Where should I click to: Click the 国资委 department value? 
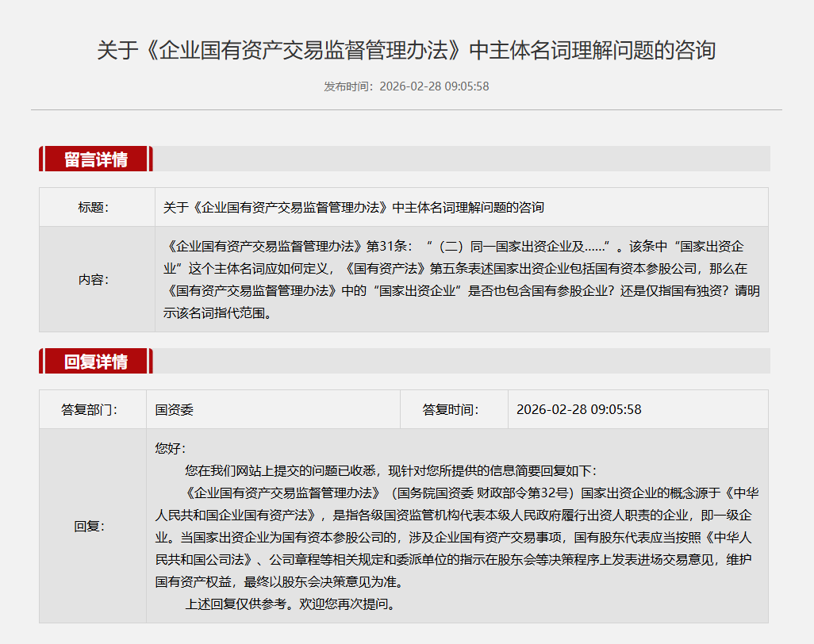175,410
